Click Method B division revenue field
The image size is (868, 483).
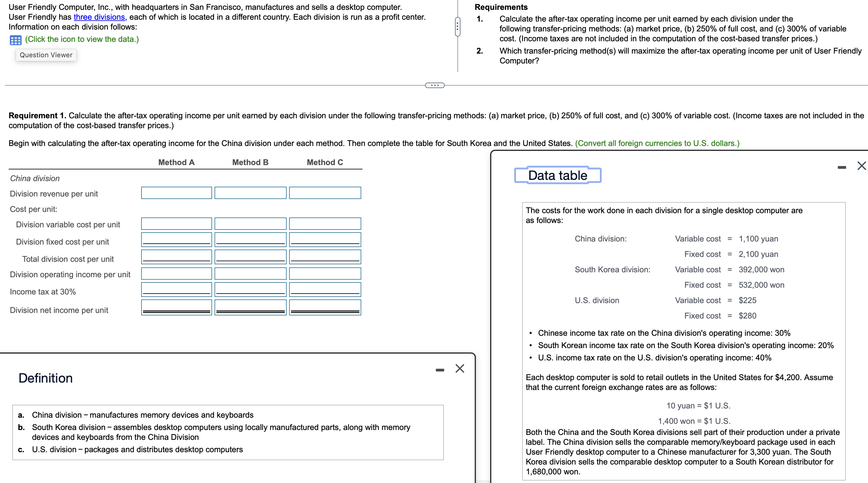click(x=250, y=193)
